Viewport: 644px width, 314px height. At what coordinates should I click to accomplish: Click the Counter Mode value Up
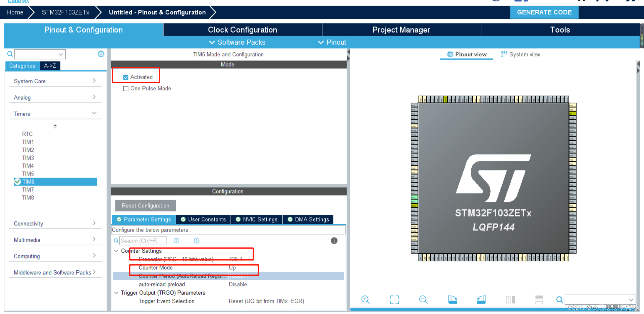click(x=232, y=267)
